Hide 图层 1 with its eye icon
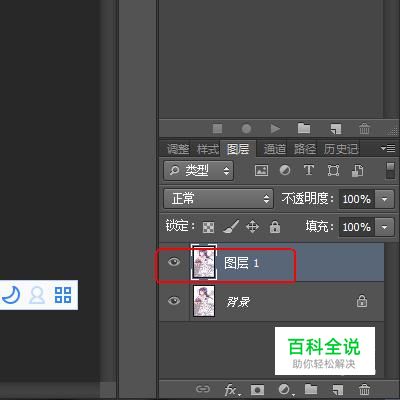This screenshot has height=400, width=400. click(x=174, y=262)
